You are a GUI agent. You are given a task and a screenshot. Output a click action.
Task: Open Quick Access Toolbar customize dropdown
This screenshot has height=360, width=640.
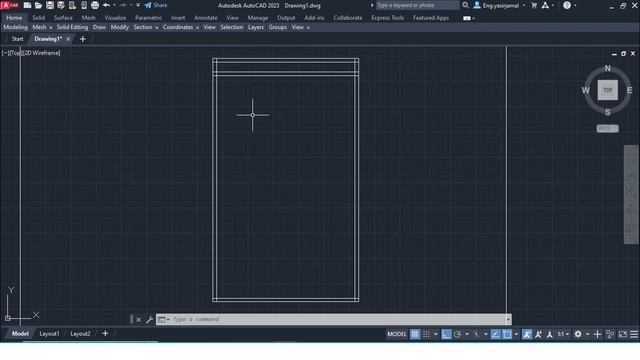point(138,5)
